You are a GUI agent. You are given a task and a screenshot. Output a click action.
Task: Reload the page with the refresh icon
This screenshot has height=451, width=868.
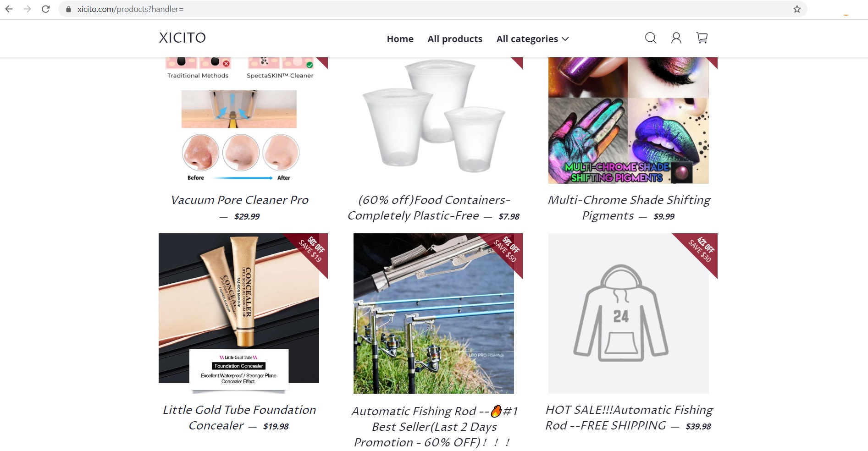tap(46, 9)
